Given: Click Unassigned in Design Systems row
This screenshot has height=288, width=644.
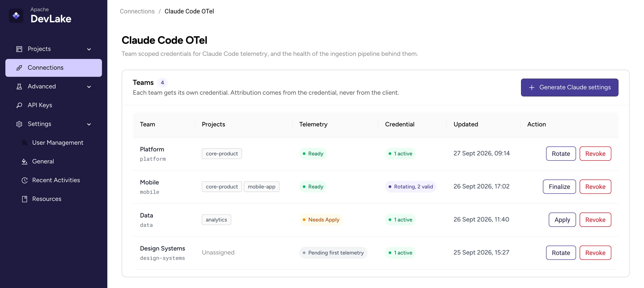Looking at the screenshot, I should click(x=218, y=253).
